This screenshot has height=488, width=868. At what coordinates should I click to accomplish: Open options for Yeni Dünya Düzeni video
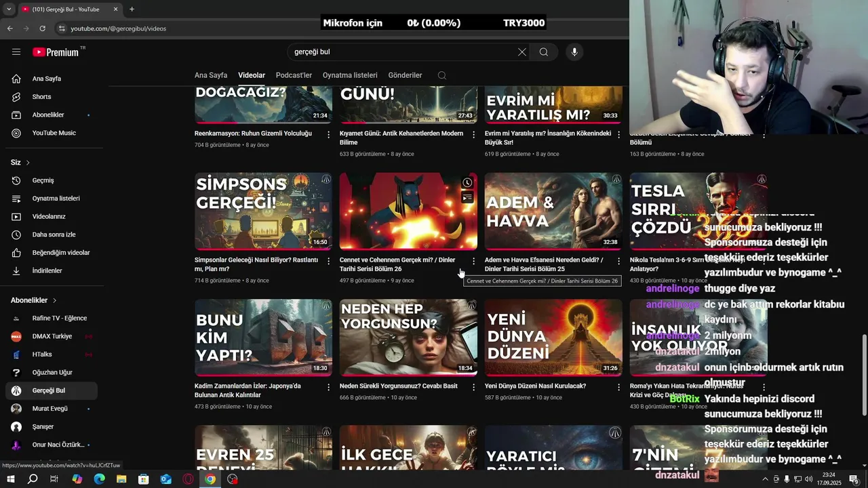[618, 387]
